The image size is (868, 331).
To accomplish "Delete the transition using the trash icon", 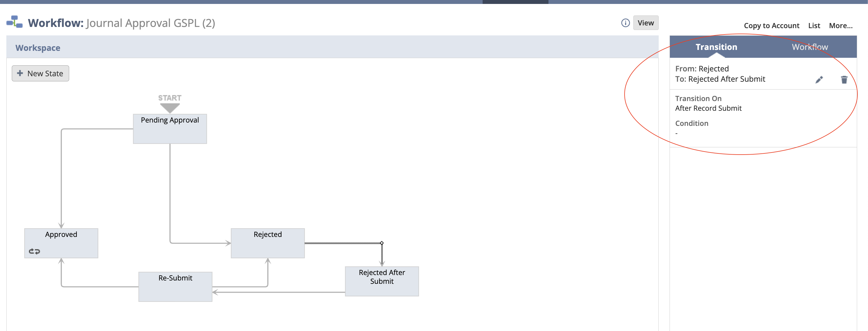I will pos(844,80).
